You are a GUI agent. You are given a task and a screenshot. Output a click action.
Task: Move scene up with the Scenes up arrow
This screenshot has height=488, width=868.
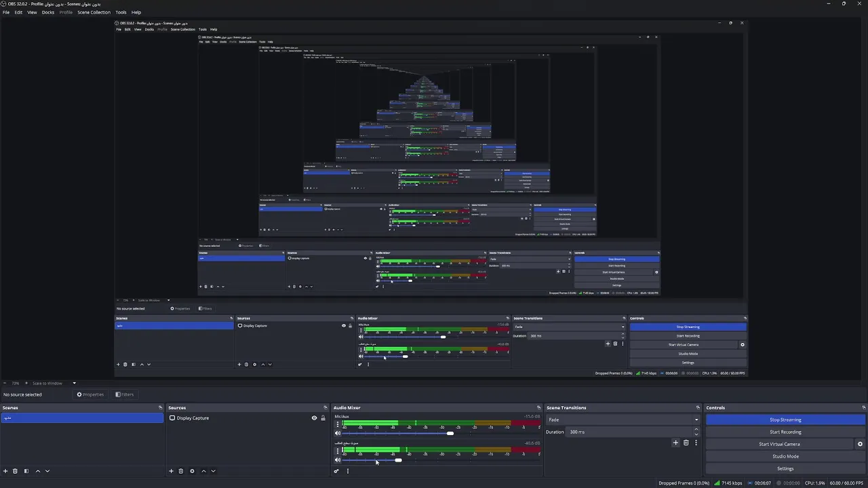point(38,471)
